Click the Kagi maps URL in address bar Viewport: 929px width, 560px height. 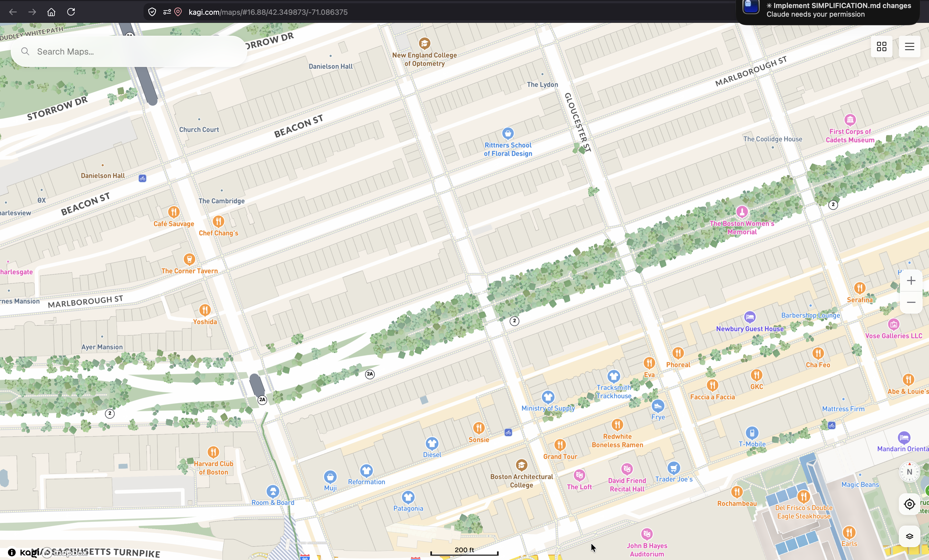coord(268,12)
